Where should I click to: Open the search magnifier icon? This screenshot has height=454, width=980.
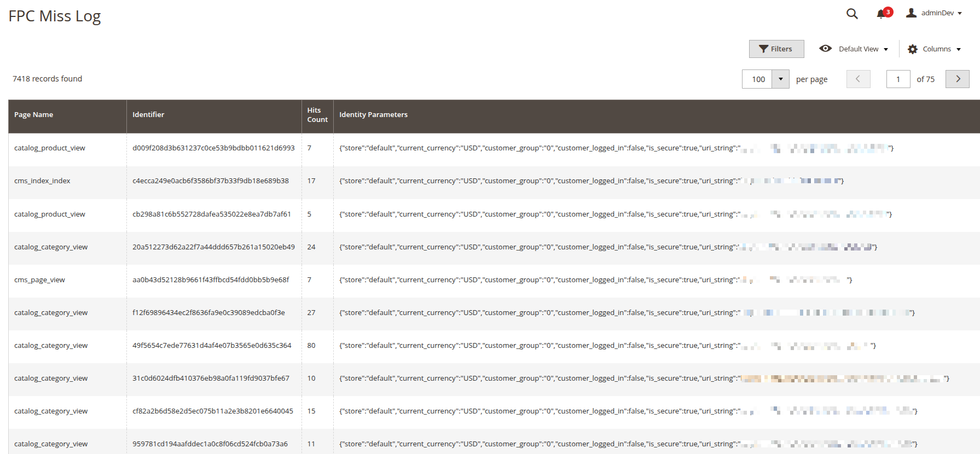coord(852,14)
